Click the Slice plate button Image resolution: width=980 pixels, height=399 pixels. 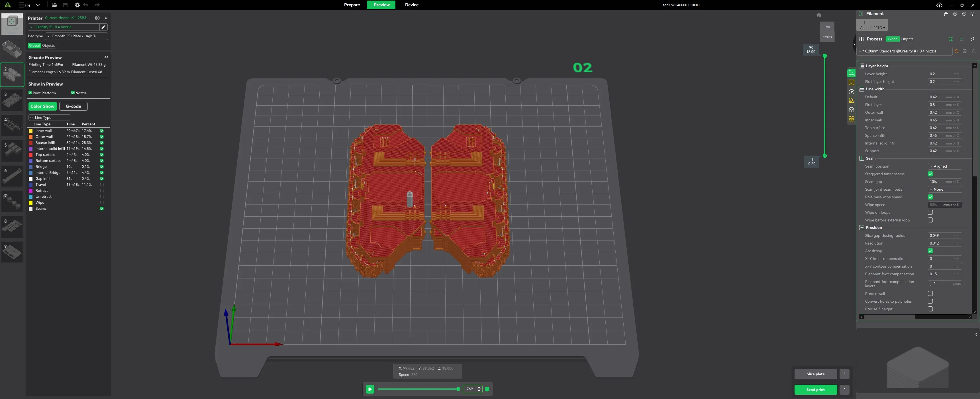coord(815,374)
